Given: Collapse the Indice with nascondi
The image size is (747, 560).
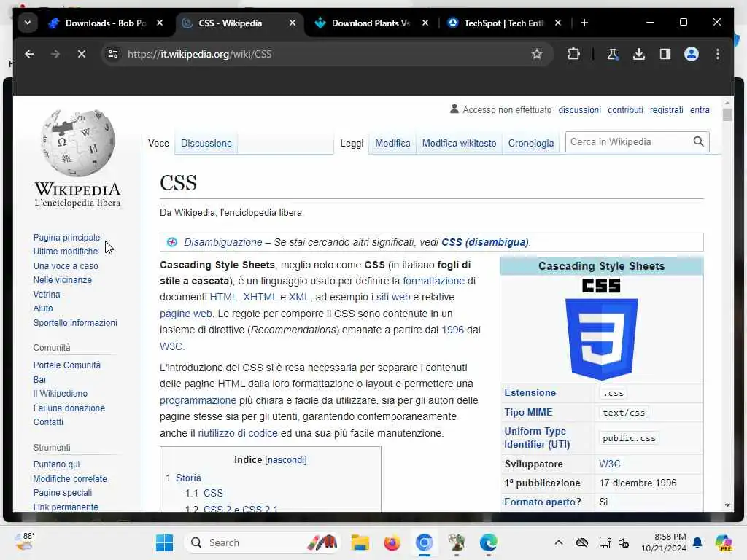Looking at the screenshot, I should (x=286, y=460).
